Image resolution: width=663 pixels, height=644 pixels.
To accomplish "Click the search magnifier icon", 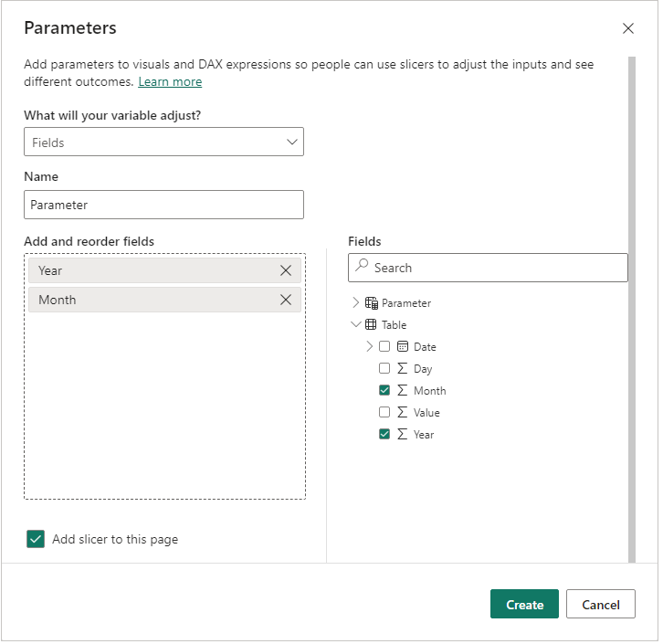I will click(363, 267).
